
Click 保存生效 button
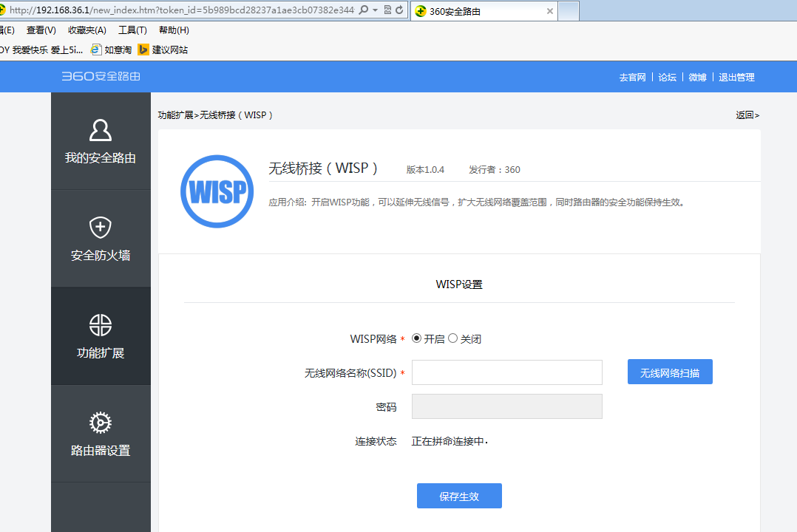[x=460, y=496]
